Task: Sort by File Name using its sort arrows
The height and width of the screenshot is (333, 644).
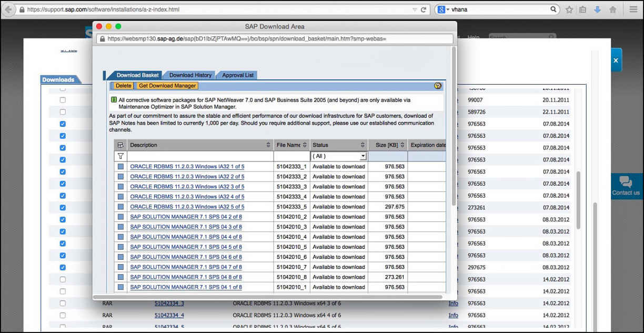Action: [305, 145]
